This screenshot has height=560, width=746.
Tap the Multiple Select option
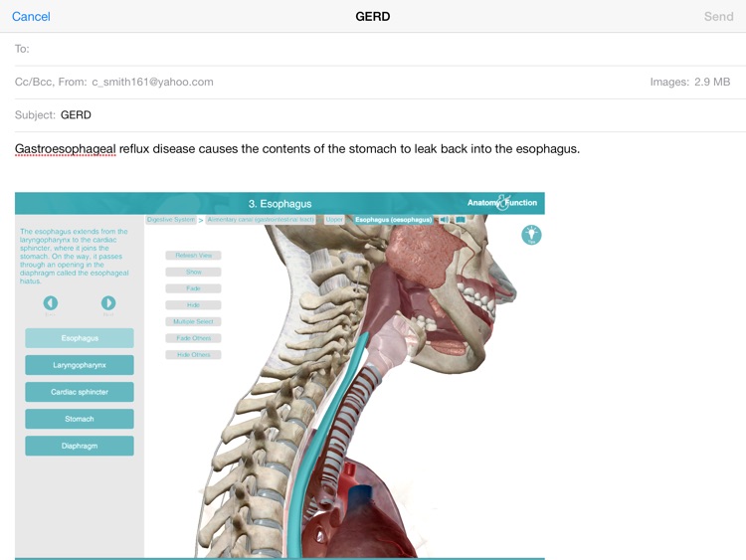(x=193, y=321)
